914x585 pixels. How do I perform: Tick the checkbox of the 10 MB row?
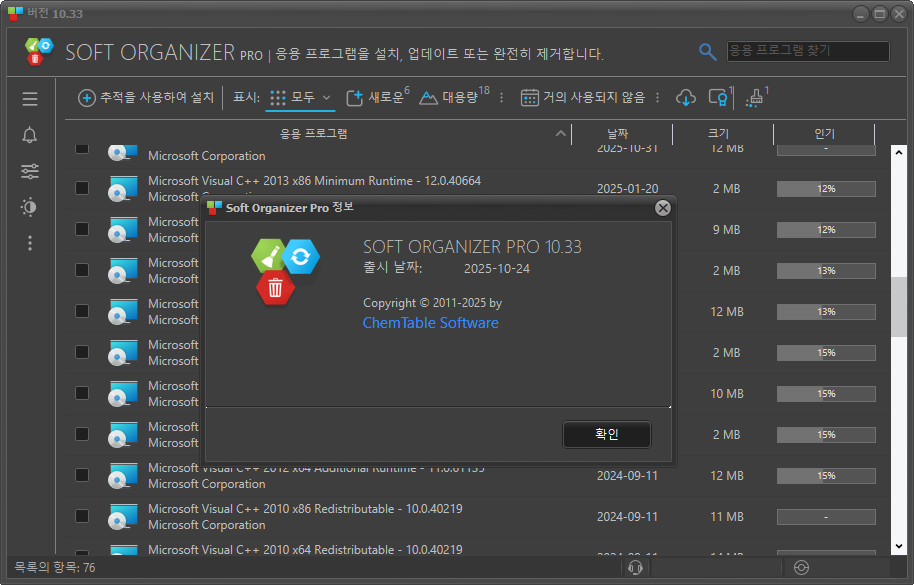click(82, 393)
